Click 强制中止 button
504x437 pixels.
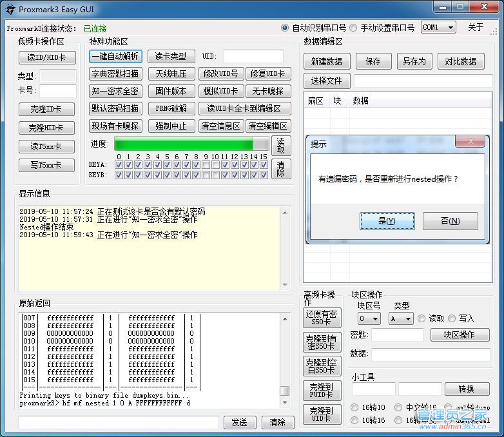171,126
